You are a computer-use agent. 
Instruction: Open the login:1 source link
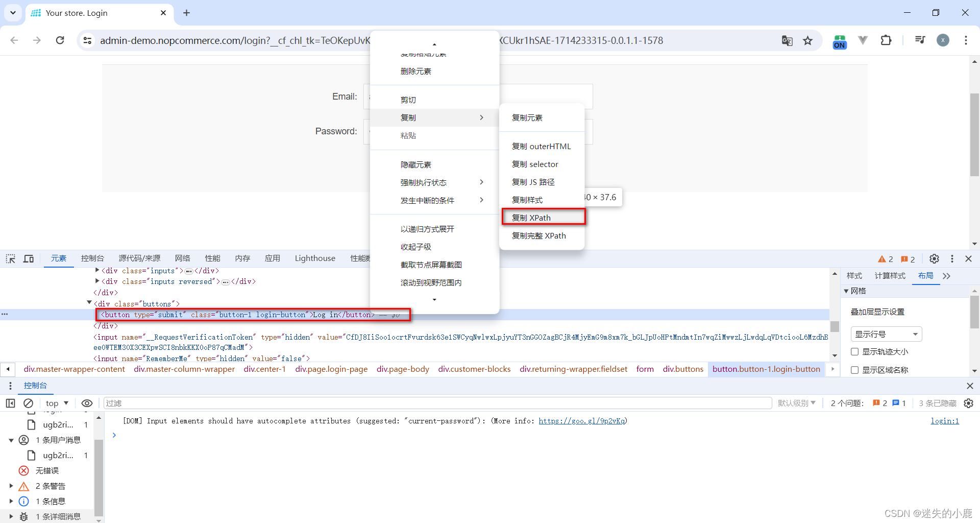pyautogui.click(x=945, y=421)
